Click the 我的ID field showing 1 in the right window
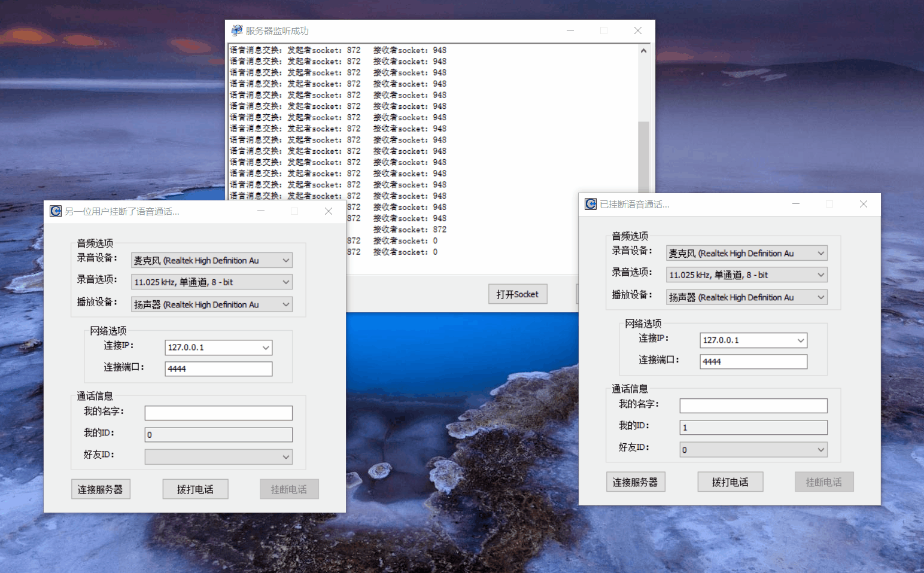 [753, 427]
